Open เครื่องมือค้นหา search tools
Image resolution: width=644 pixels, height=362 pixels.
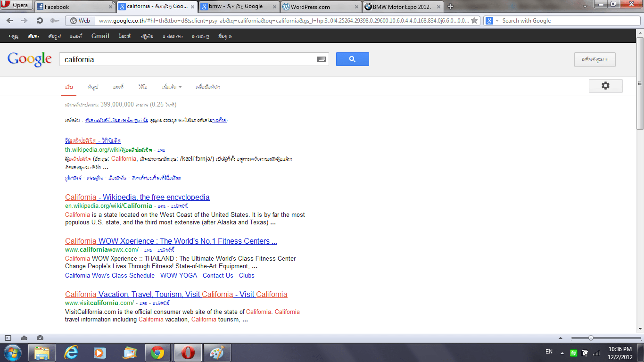[x=208, y=87]
